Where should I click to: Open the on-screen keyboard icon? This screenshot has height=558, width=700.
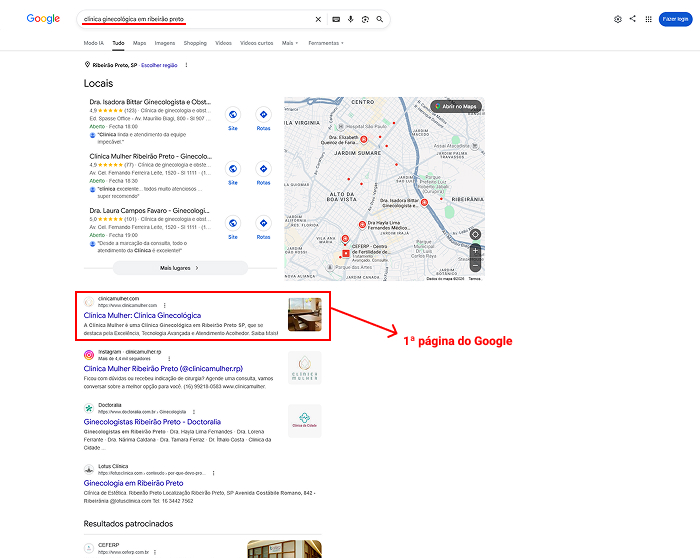click(336, 19)
